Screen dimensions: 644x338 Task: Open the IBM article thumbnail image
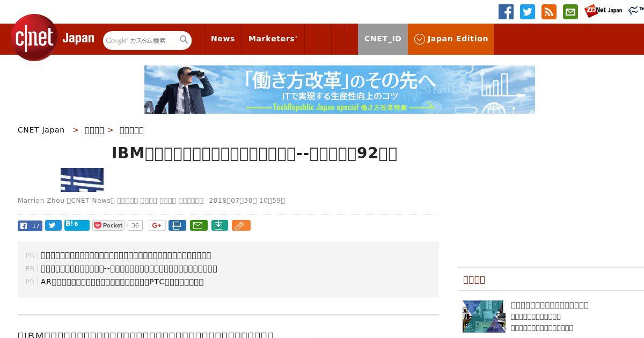82,180
